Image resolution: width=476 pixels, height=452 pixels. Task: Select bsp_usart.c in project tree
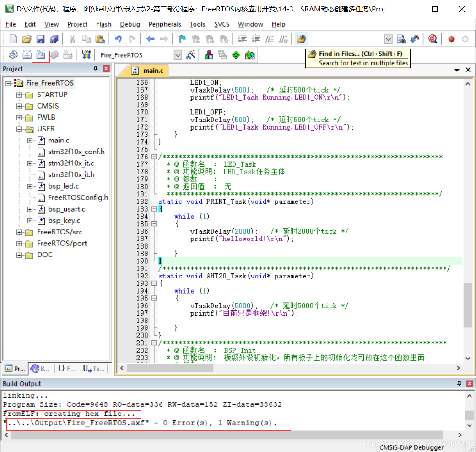pyautogui.click(x=66, y=209)
